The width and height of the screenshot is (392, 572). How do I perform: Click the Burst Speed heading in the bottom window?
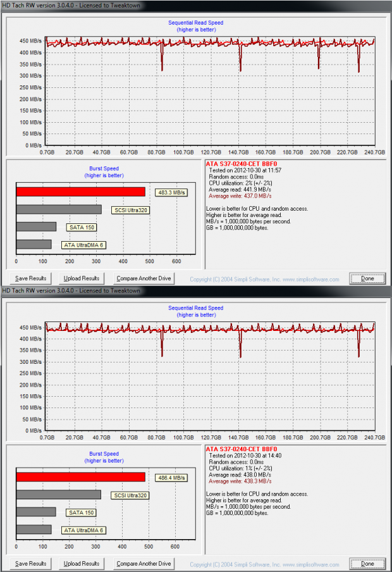pyautogui.click(x=104, y=454)
